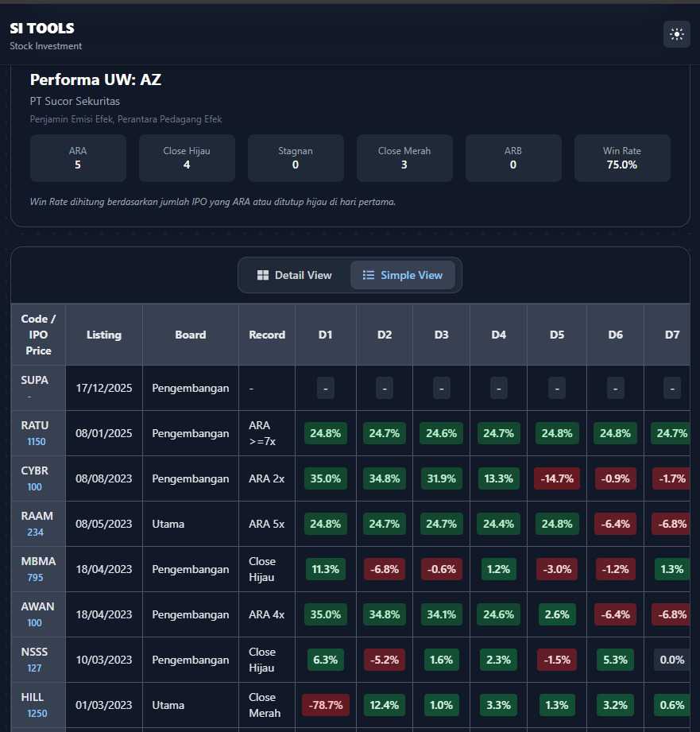Image resolution: width=700 pixels, height=732 pixels.
Task: Click the Close Merah stat card
Action: [404, 158]
